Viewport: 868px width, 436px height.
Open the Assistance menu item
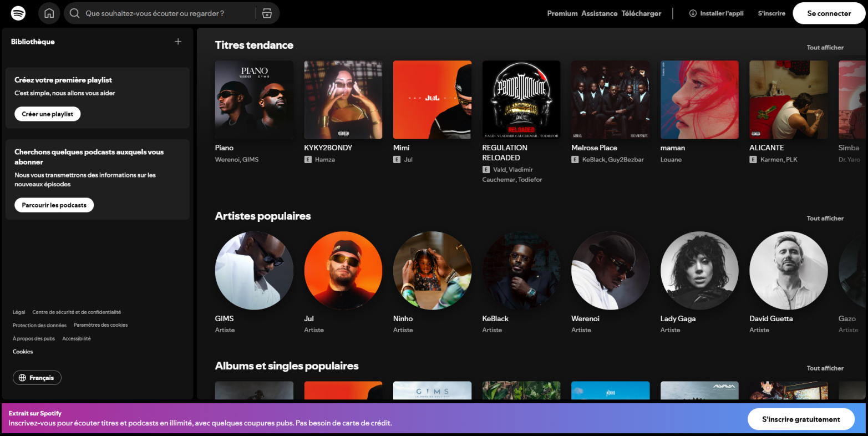coord(599,13)
